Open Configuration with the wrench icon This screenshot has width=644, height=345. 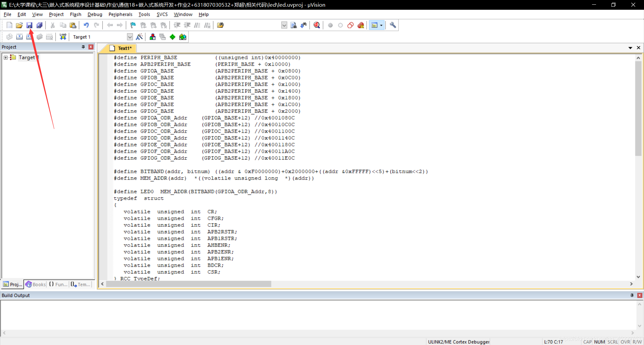click(x=393, y=25)
